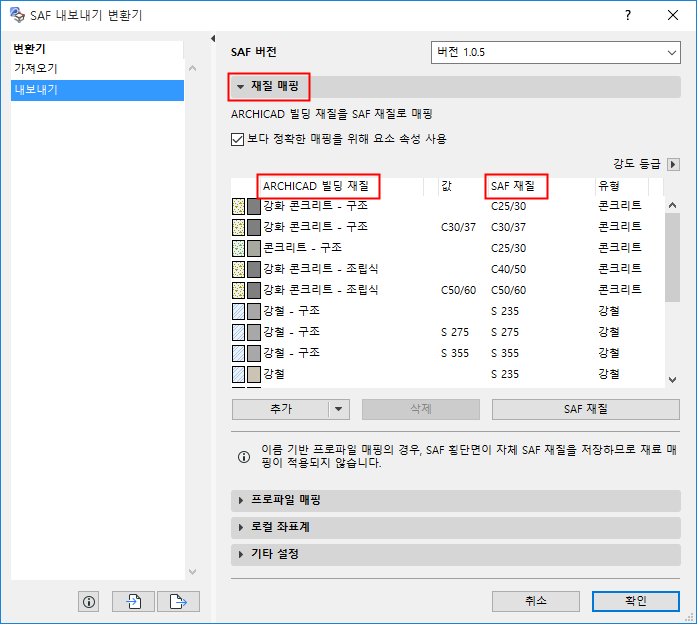697x624 pixels.
Task: Click hatch icon in 강화 콘크리트 - 구조 C30/37 row
Action: click(x=239, y=228)
